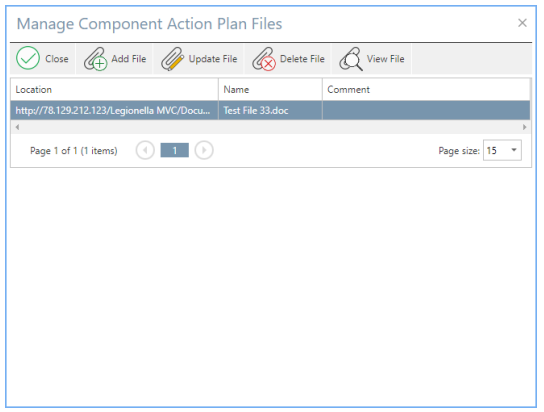
Task: Click the Update File pencil paperclip icon
Action: point(172,59)
